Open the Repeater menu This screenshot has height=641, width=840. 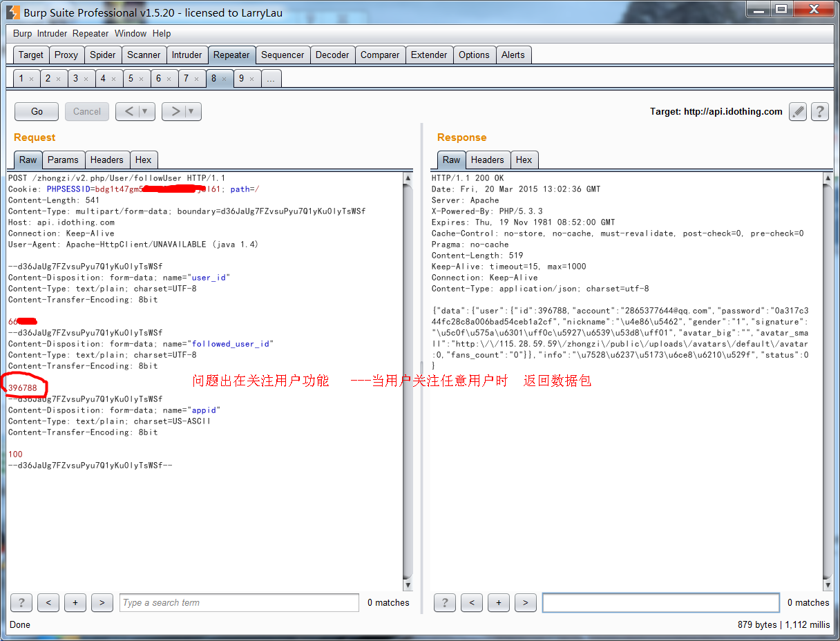coord(90,33)
